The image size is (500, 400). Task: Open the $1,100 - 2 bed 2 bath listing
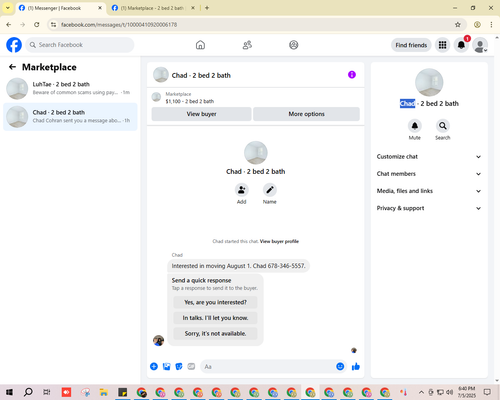coord(190,101)
